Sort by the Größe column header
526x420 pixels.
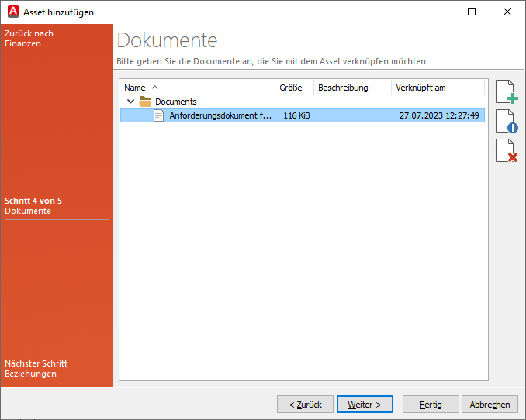point(294,88)
